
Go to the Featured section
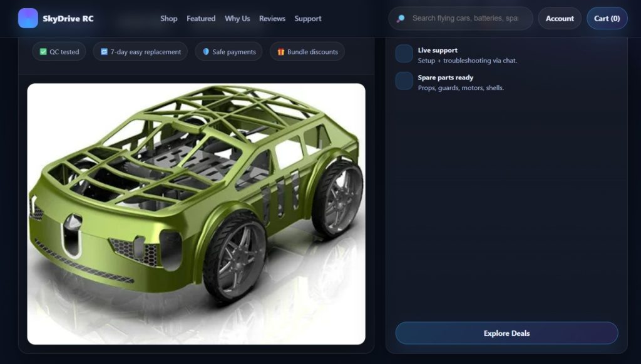[201, 18]
